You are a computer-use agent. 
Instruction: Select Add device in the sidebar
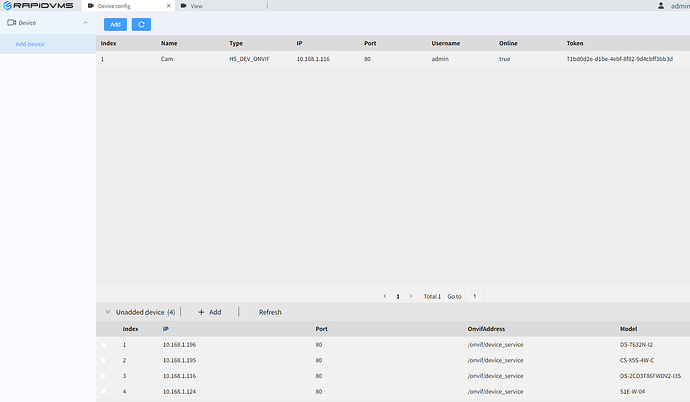click(30, 44)
